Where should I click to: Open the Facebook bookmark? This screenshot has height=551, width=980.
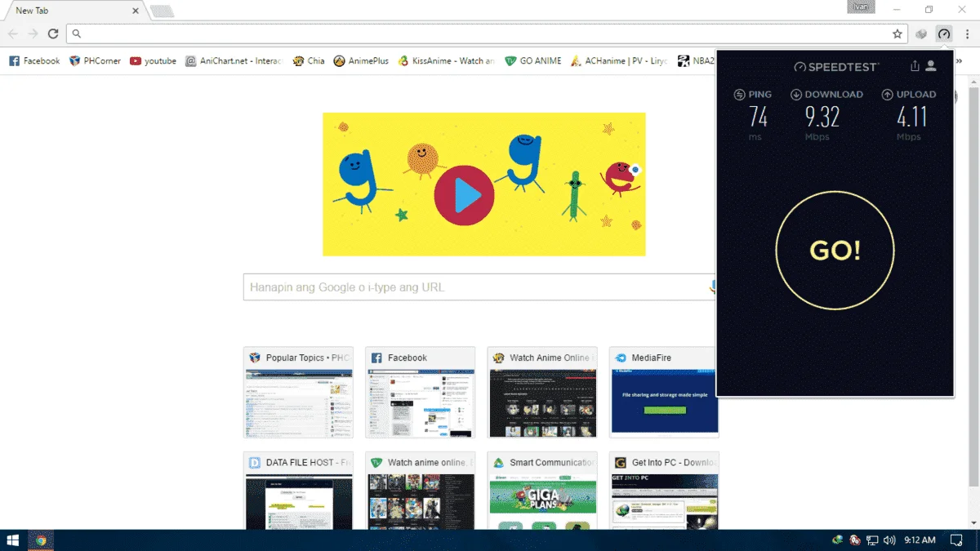click(34, 60)
